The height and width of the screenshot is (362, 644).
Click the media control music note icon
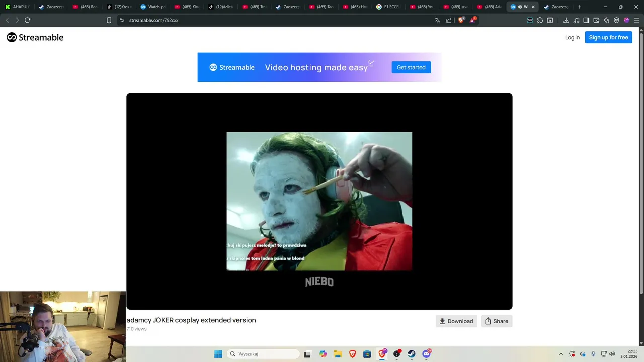pos(576,20)
